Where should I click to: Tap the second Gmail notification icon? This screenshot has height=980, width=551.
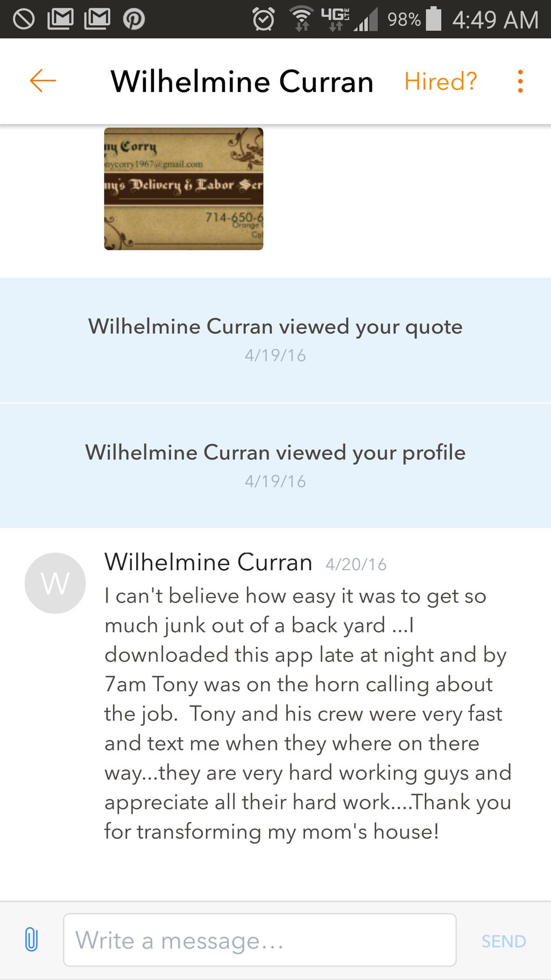pyautogui.click(x=97, y=19)
